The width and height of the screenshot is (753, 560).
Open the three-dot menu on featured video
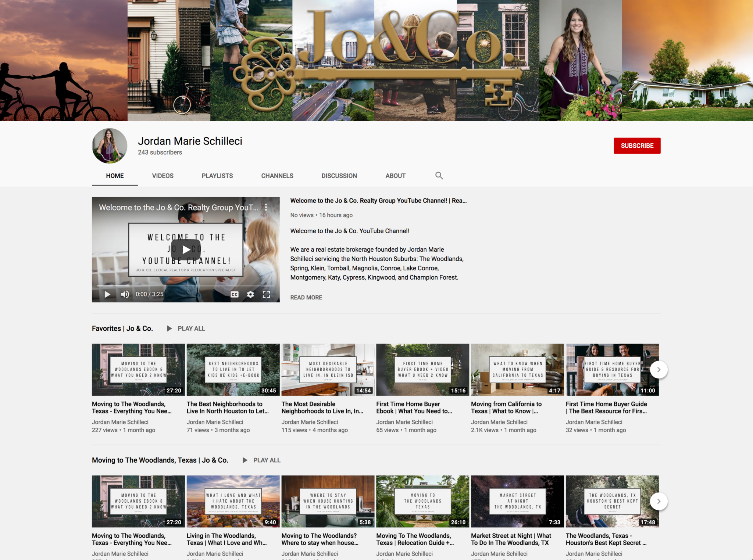point(266,207)
